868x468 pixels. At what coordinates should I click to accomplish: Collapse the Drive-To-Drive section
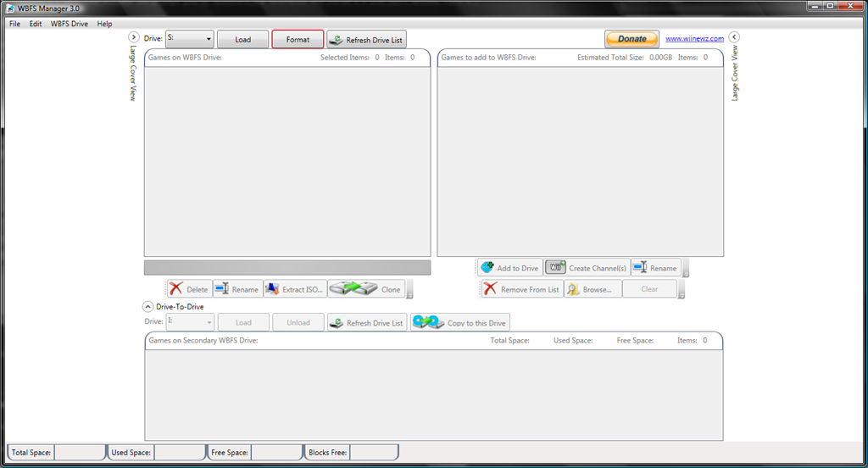(147, 306)
